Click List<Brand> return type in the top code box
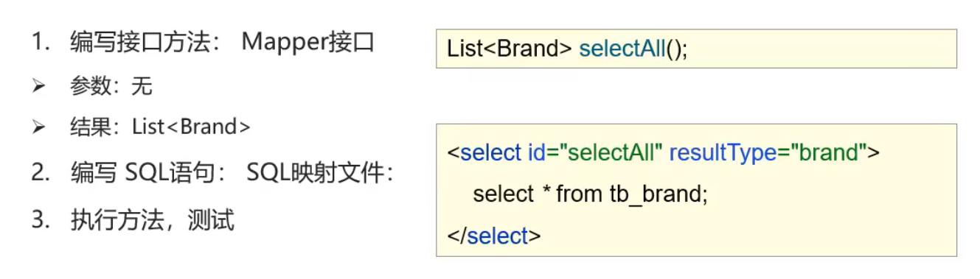The width and height of the screenshot is (980, 279). coord(510,49)
